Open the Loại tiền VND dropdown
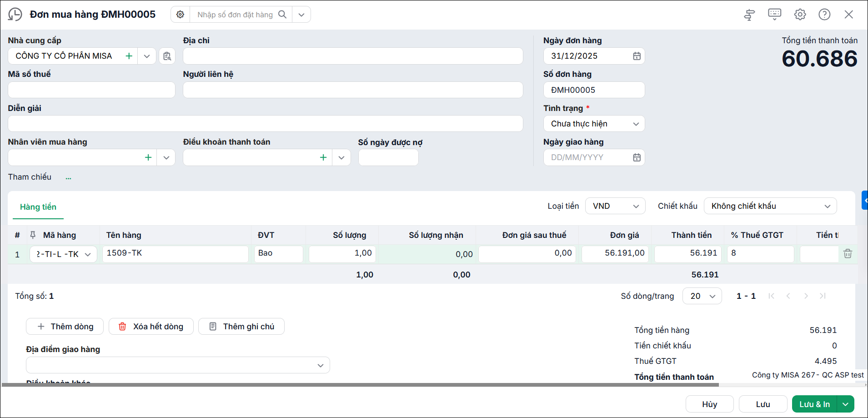868x418 pixels. (x=615, y=206)
